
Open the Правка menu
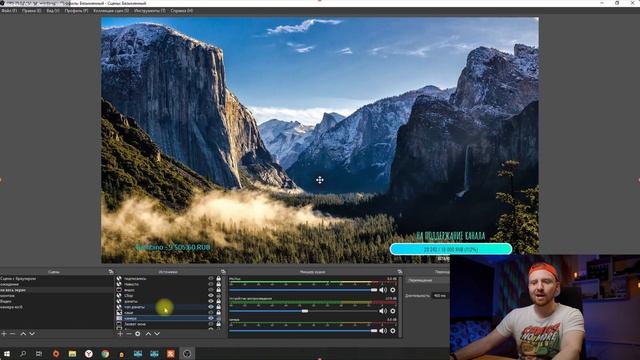(31, 11)
